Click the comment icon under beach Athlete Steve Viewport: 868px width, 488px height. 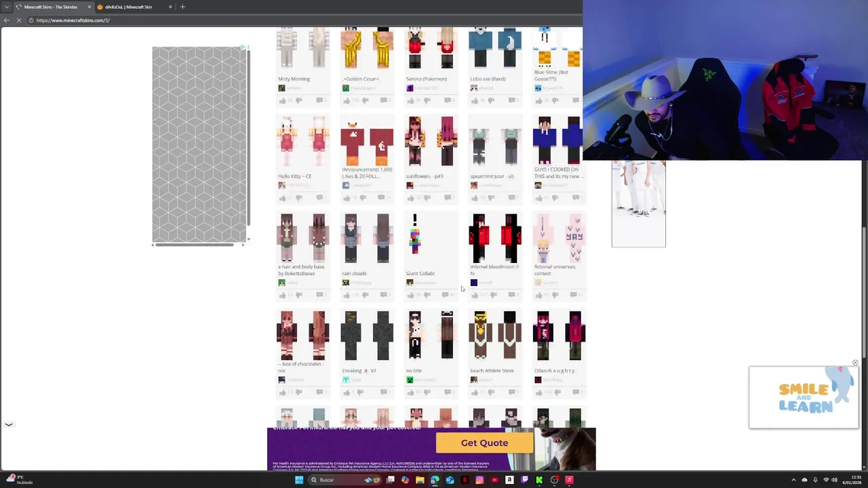(x=511, y=392)
